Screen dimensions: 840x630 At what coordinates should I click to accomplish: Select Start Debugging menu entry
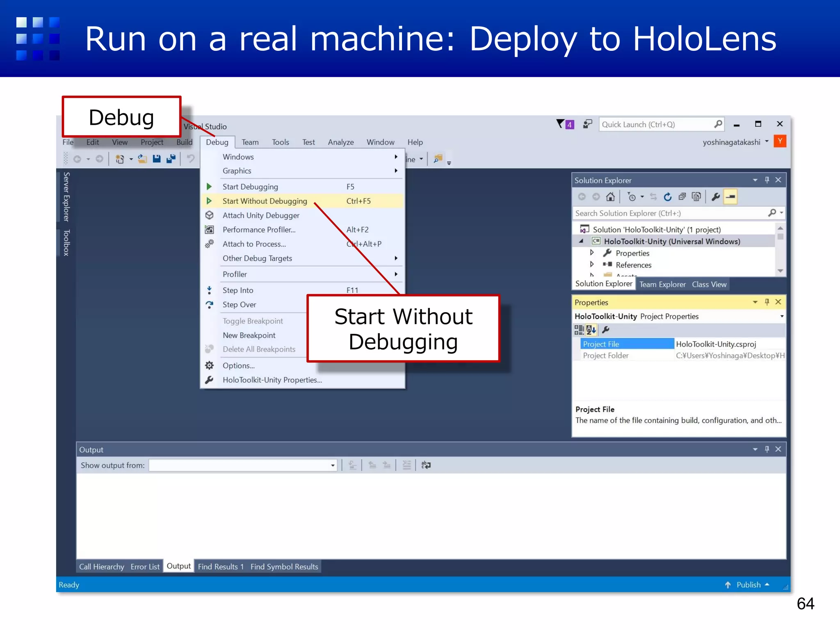point(302,187)
